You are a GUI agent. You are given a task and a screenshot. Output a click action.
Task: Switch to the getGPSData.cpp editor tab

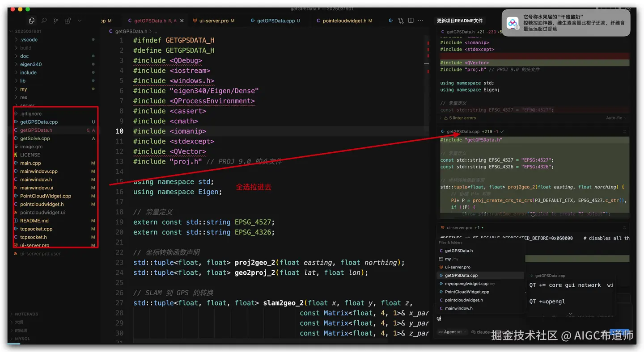[275, 21]
